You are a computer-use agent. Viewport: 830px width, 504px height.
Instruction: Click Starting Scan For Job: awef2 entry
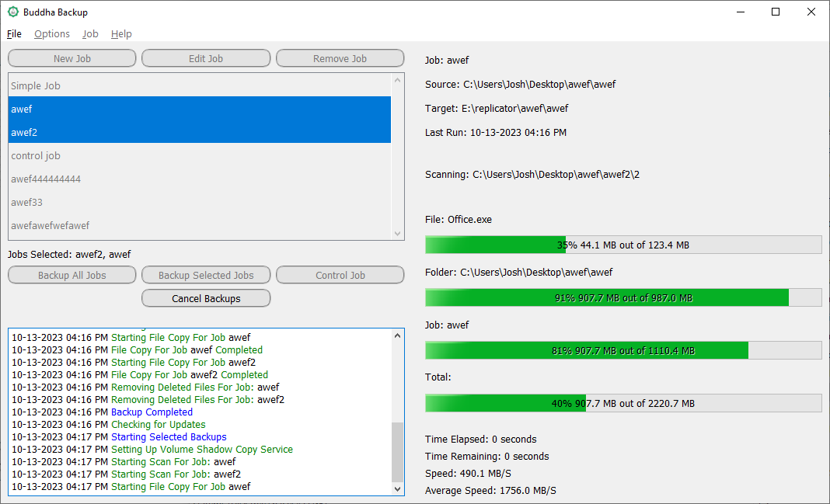click(x=176, y=474)
